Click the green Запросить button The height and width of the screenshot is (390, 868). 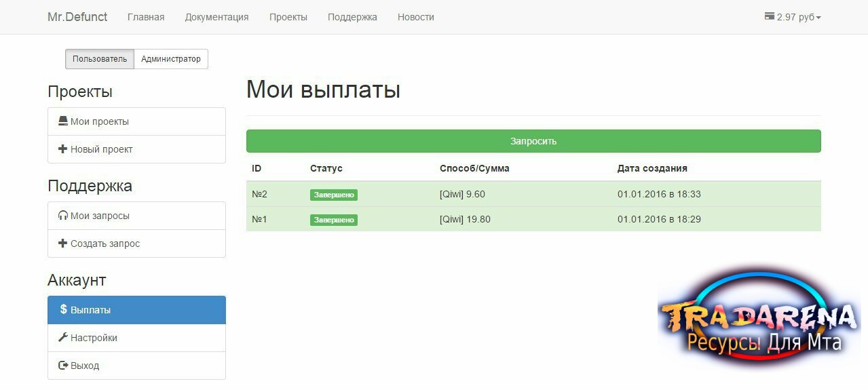click(x=533, y=141)
